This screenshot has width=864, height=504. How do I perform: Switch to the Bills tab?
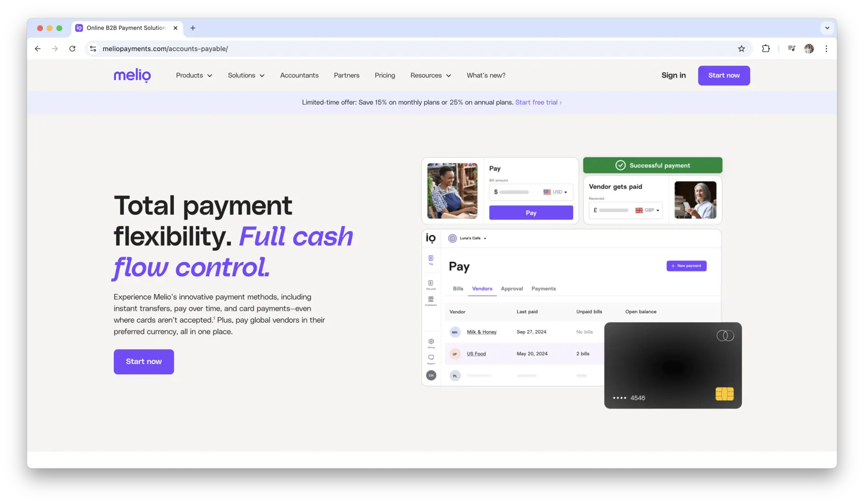(x=458, y=289)
